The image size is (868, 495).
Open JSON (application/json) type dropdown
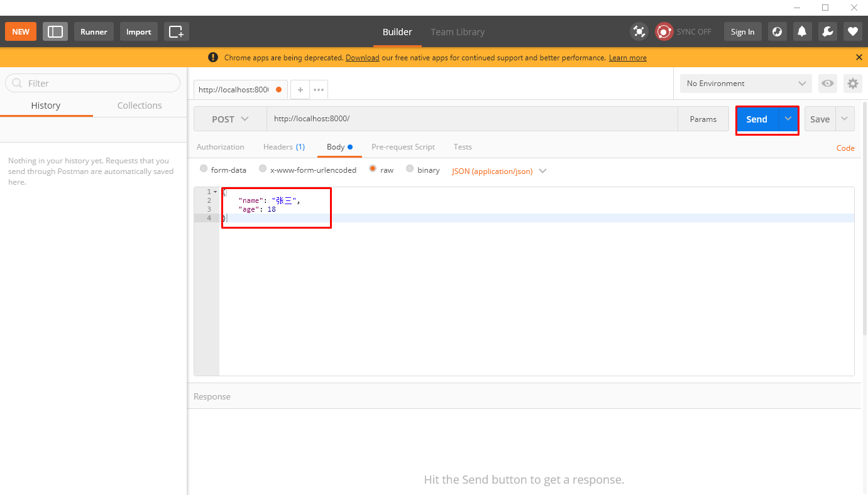(x=499, y=171)
